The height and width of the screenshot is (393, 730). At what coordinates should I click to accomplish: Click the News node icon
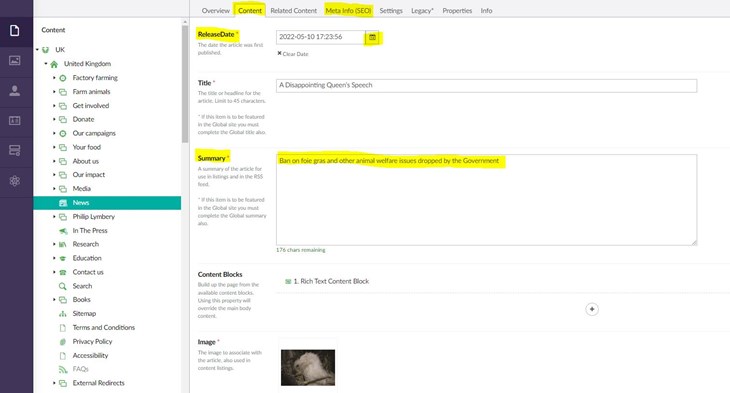pyautogui.click(x=62, y=203)
